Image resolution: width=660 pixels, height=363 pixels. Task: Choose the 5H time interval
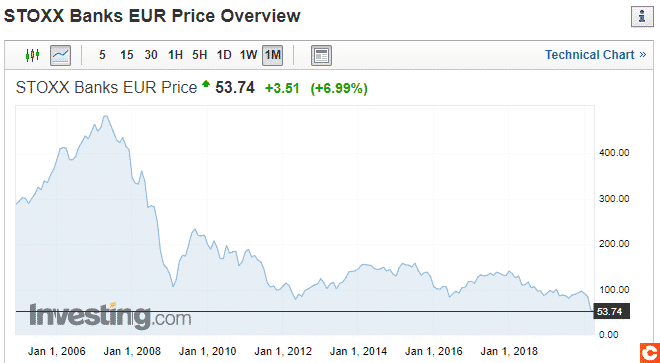pos(200,55)
